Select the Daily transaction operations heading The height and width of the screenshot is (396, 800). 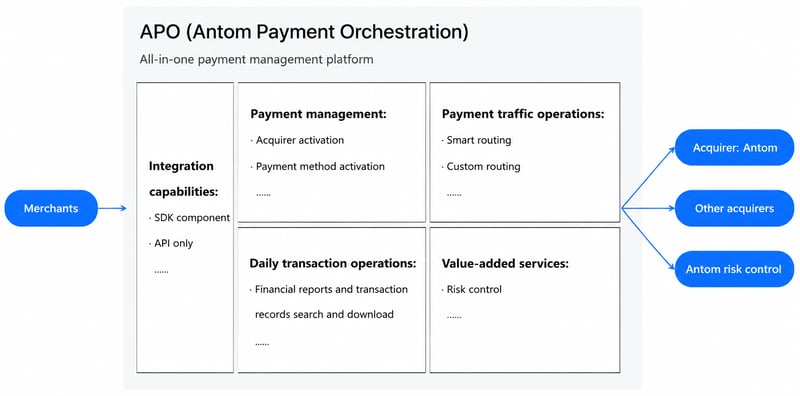[x=333, y=263]
